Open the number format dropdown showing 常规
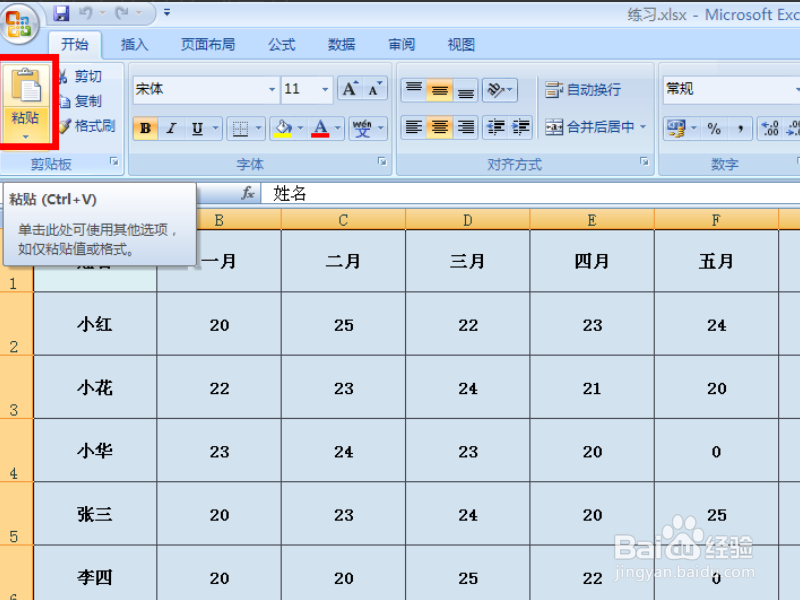800x600 pixels. [x=730, y=90]
